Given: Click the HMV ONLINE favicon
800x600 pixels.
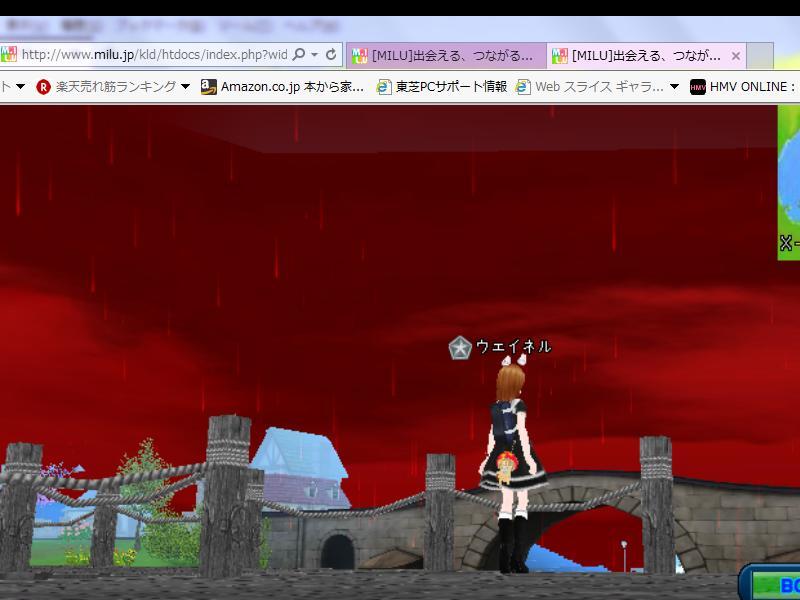Looking at the screenshot, I should point(697,87).
